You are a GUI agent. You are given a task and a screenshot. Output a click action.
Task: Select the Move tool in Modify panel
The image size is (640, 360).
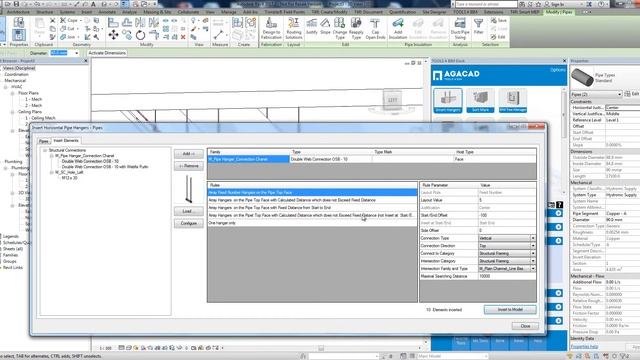(x=113, y=35)
